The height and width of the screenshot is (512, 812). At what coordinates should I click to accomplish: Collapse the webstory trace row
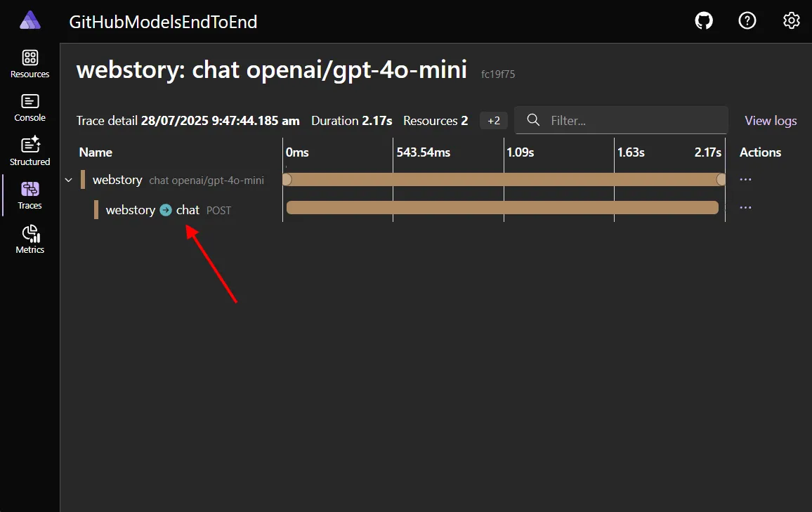point(68,180)
